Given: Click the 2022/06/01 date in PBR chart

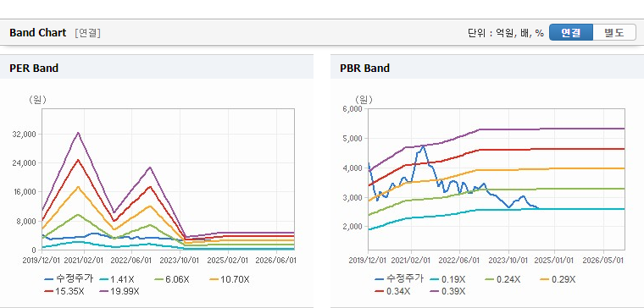Looking at the screenshot, I should click(x=458, y=261).
